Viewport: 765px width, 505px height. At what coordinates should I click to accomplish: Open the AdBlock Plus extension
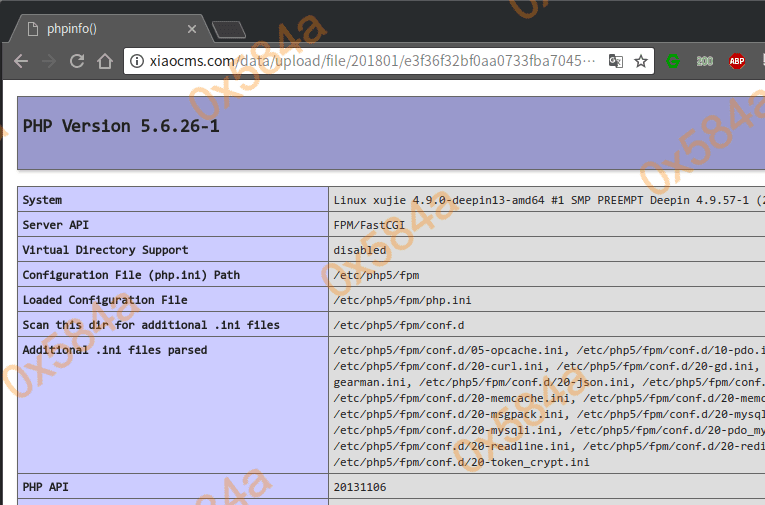[737, 61]
